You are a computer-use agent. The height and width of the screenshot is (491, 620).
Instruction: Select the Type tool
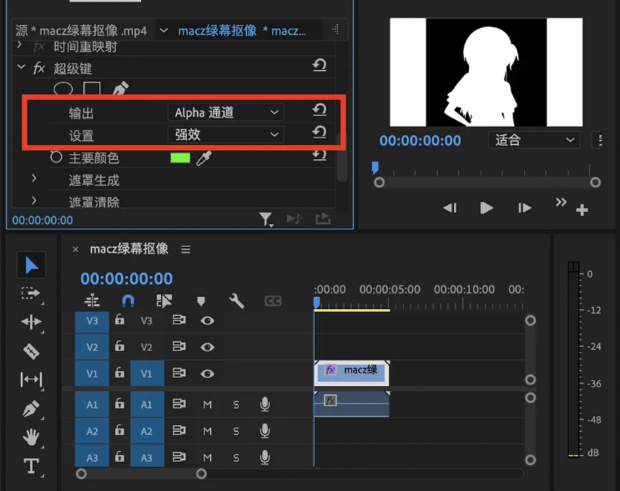pyautogui.click(x=31, y=466)
